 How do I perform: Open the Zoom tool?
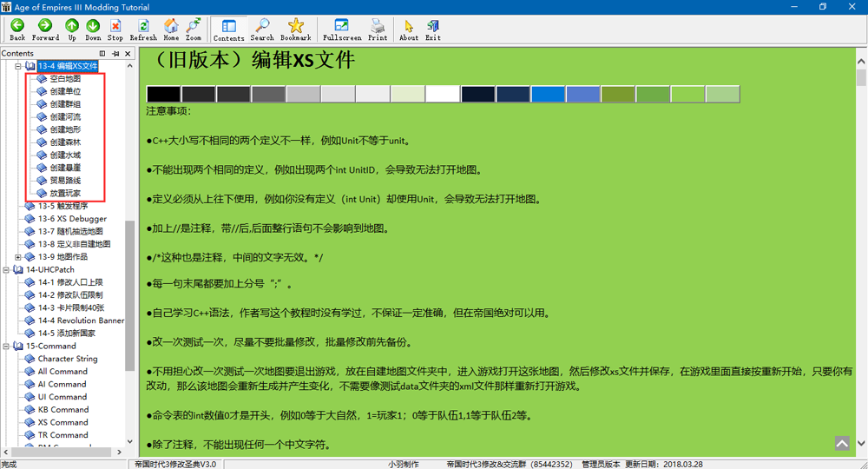[x=194, y=30]
